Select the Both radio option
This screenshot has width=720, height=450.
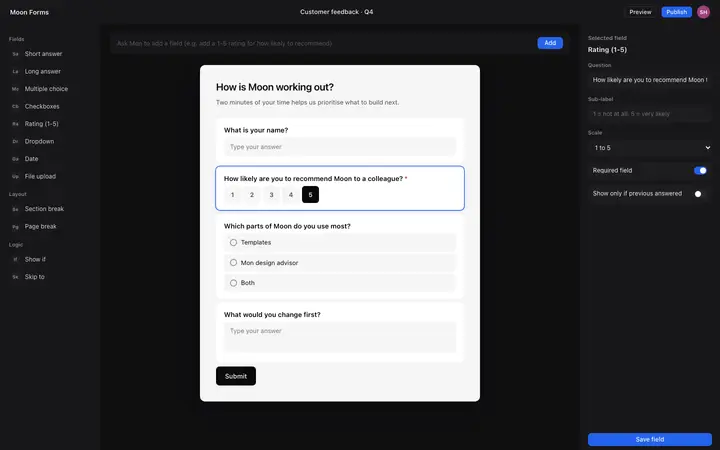[x=233, y=283]
